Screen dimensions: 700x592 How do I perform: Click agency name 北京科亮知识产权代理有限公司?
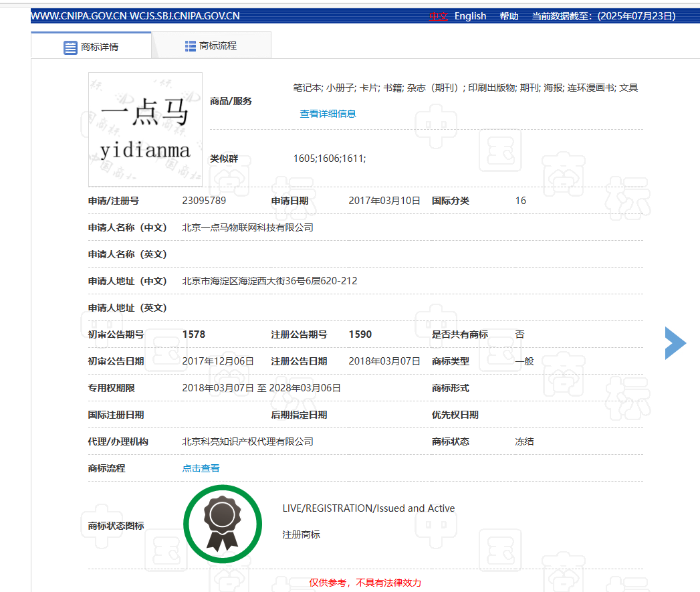(x=247, y=441)
